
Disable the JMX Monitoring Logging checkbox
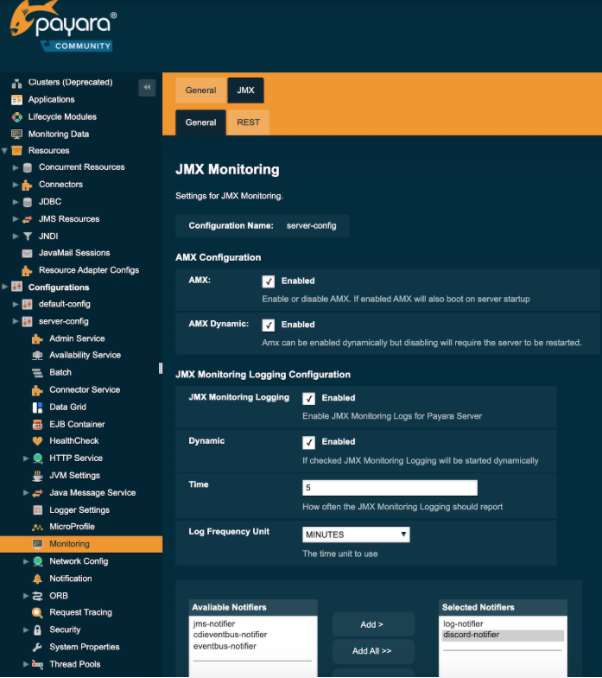309,398
